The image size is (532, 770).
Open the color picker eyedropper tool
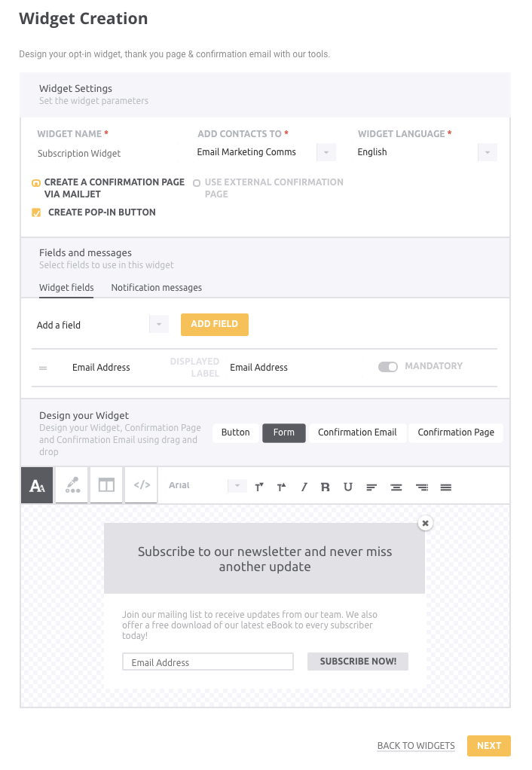(x=72, y=485)
